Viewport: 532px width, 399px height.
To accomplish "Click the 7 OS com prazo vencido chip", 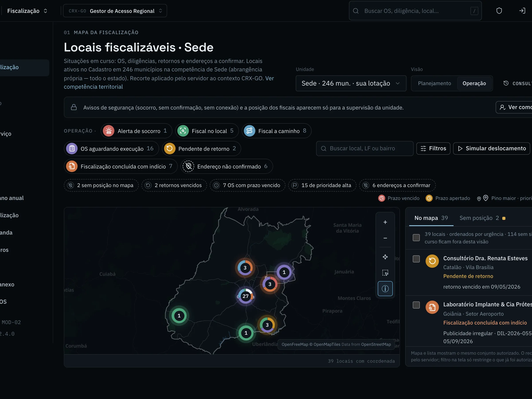I will (x=247, y=185).
